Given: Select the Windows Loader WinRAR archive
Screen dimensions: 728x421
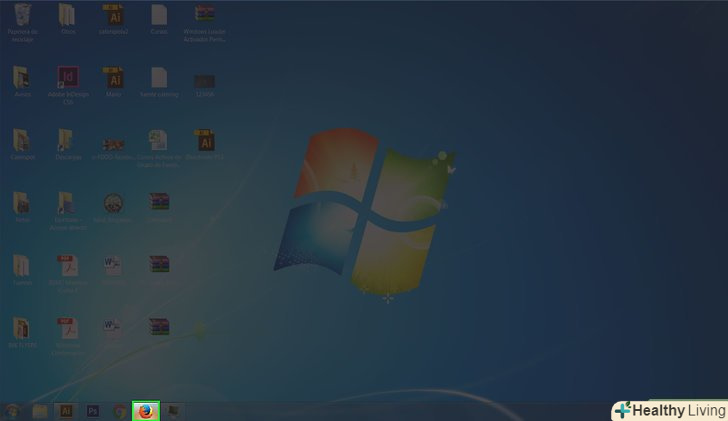Looking at the screenshot, I should point(204,22).
